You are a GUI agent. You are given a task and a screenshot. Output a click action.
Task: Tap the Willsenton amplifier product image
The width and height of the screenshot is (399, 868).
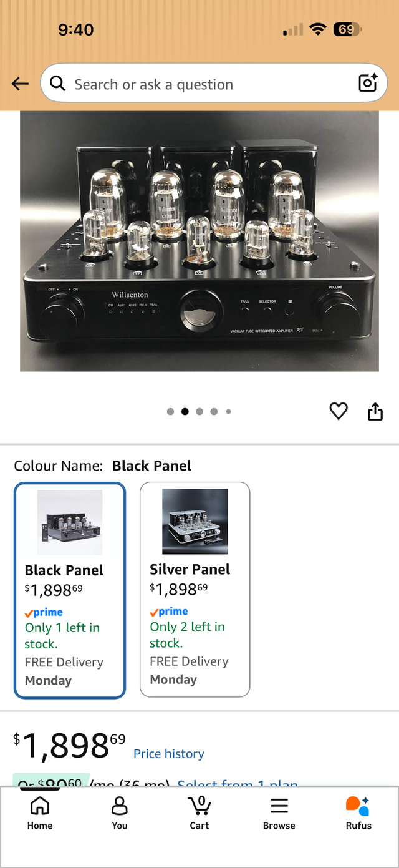[x=199, y=241]
